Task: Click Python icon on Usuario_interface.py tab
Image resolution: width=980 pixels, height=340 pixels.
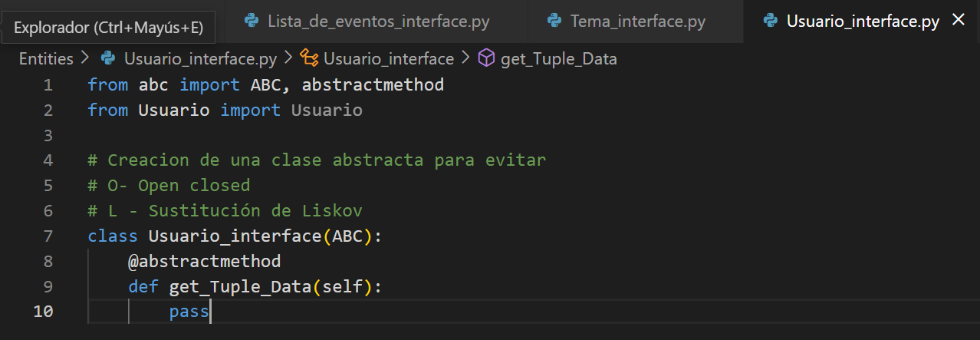Action: 771,21
